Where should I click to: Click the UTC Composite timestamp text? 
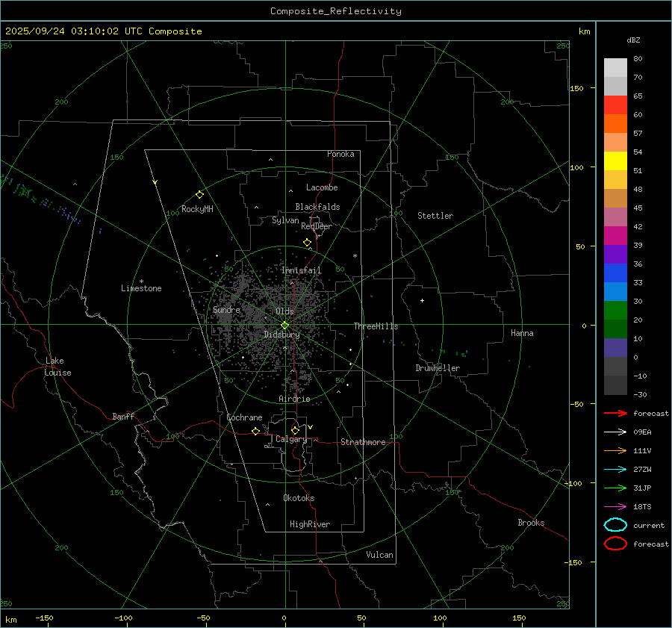[x=103, y=31]
